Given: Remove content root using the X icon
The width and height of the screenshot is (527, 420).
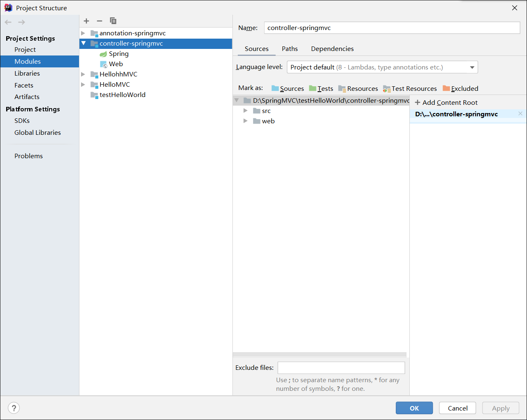Looking at the screenshot, I should [520, 113].
